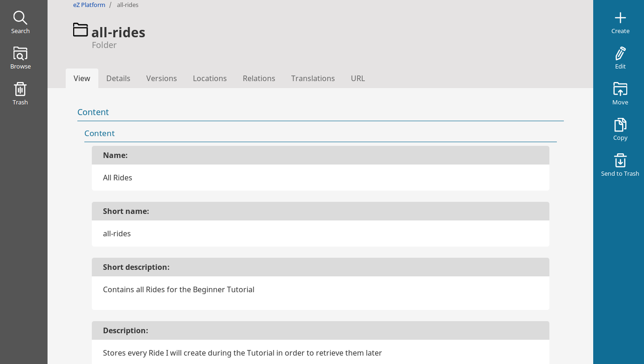Click the Copy documents icon
The height and width of the screenshot is (364, 644).
click(620, 125)
